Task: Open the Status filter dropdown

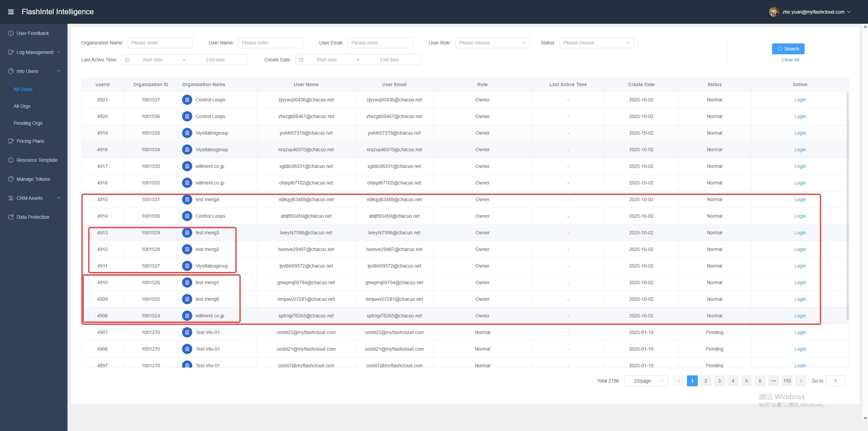Action: pos(596,43)
